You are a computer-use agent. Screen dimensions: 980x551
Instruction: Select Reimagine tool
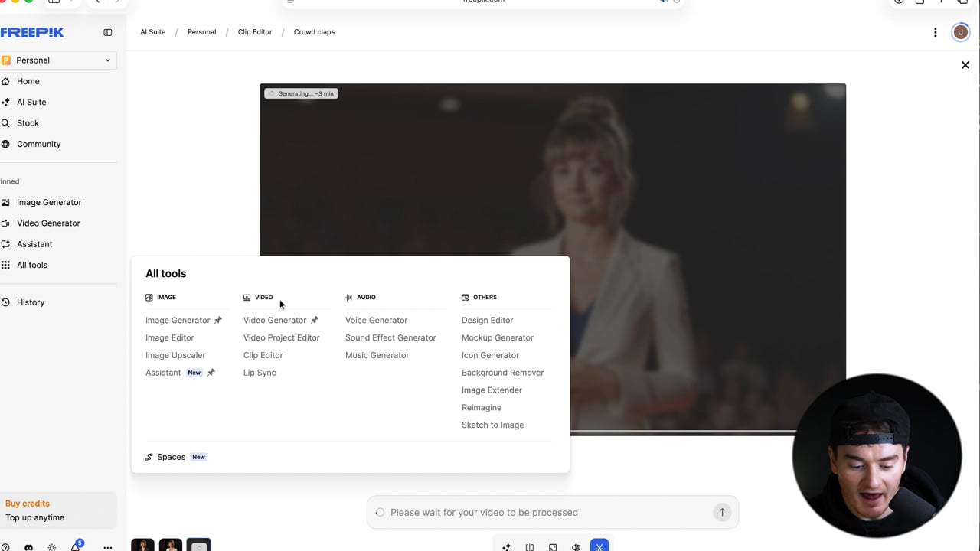pos(482,408)
